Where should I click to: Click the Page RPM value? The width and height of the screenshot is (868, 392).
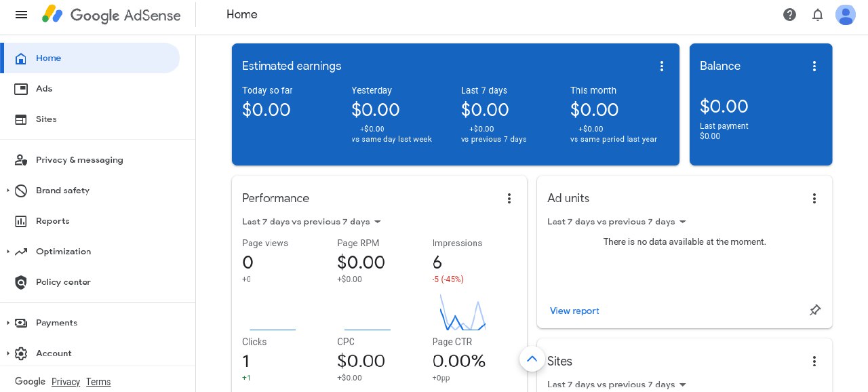coord(361,262)
